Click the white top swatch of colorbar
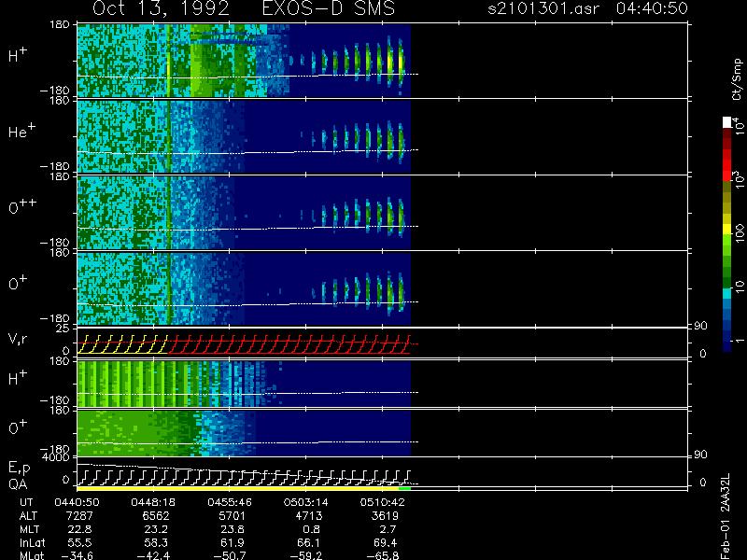 click(x=727, y=122)
